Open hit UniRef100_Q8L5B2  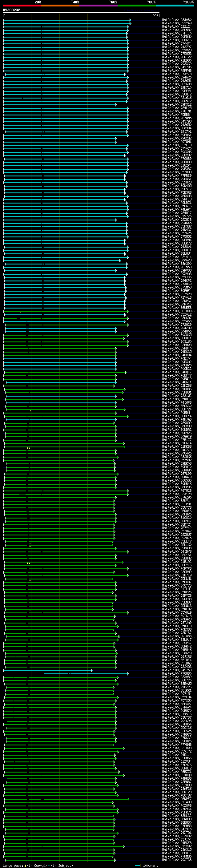click(177, 30)
